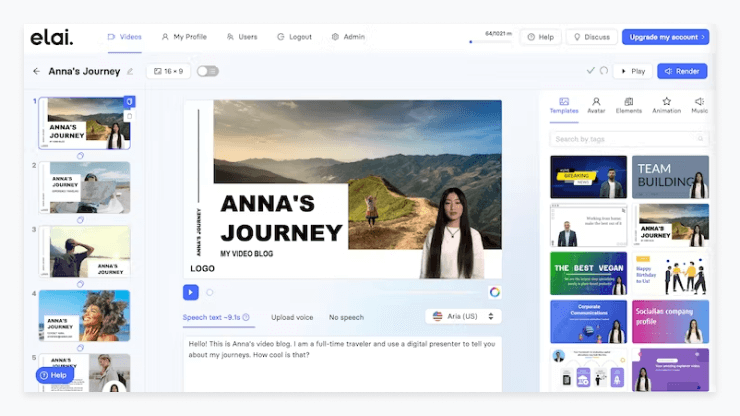This screenshot has height=416, width=740.
Task: Open transition icon below slide 2
Action: click(80, 220)
